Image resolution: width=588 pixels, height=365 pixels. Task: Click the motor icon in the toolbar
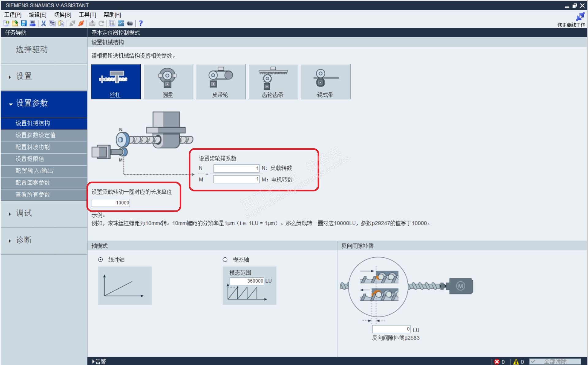click(130, 23)
